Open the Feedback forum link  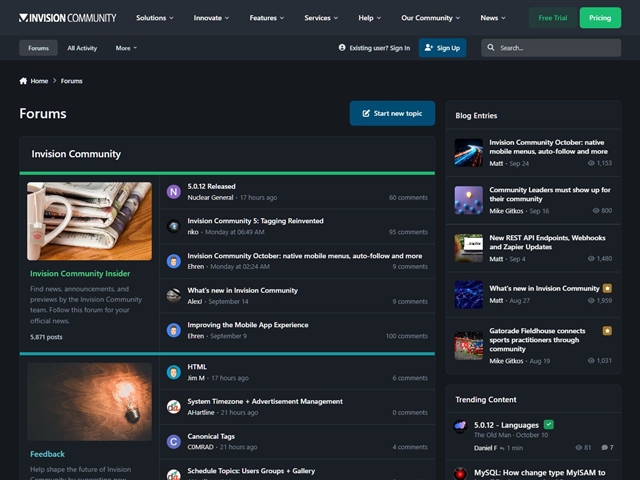(47, 454)
